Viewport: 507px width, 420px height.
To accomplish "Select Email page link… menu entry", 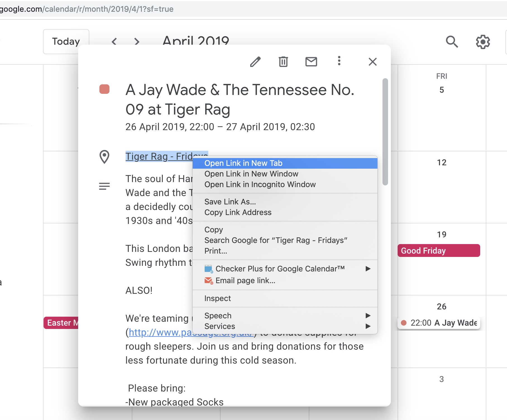I will tap(285, 280).
